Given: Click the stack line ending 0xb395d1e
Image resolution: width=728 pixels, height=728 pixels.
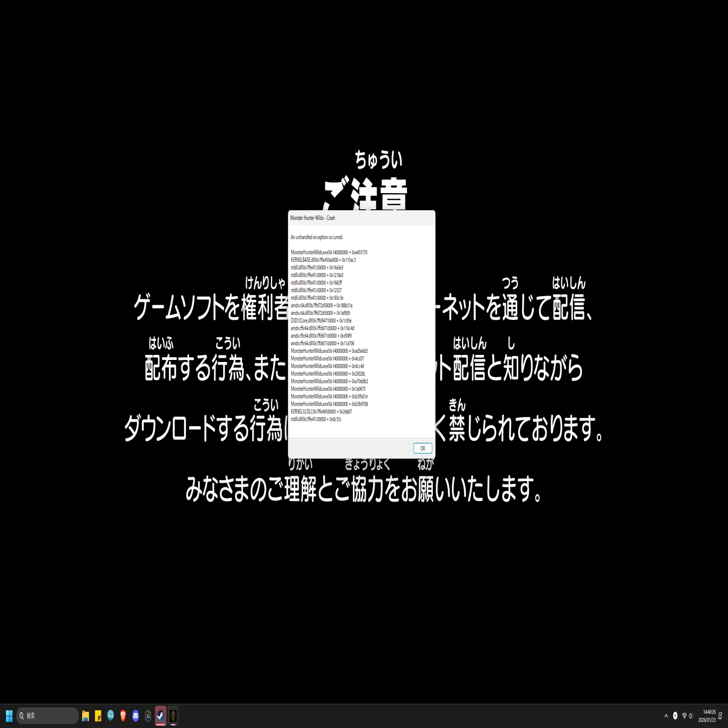Looking at the screenshot, I should [329, 396].
